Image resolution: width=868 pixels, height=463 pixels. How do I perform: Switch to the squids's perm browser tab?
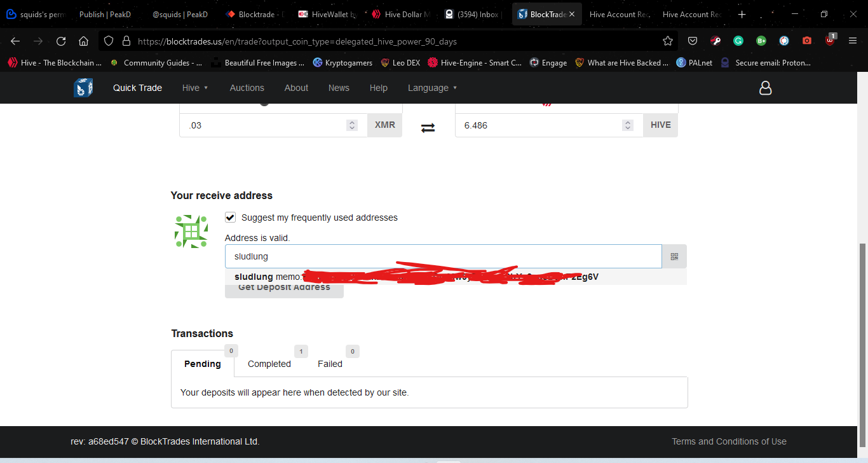[x=36, y=14]
